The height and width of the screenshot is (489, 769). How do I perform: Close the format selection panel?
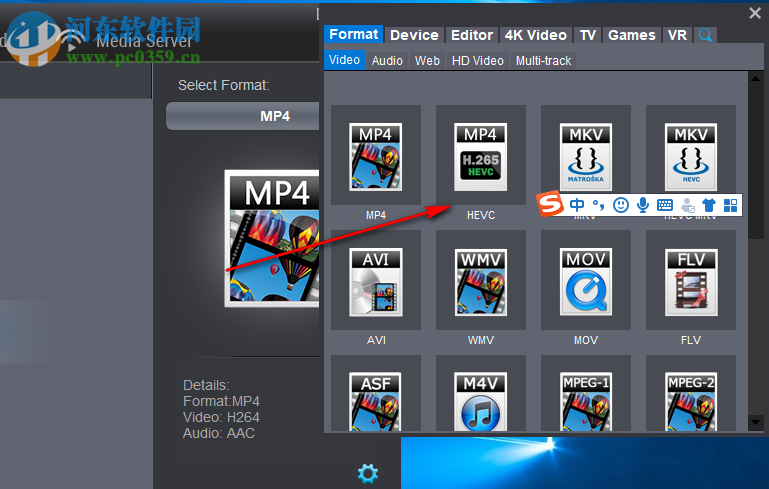[755, 13]
